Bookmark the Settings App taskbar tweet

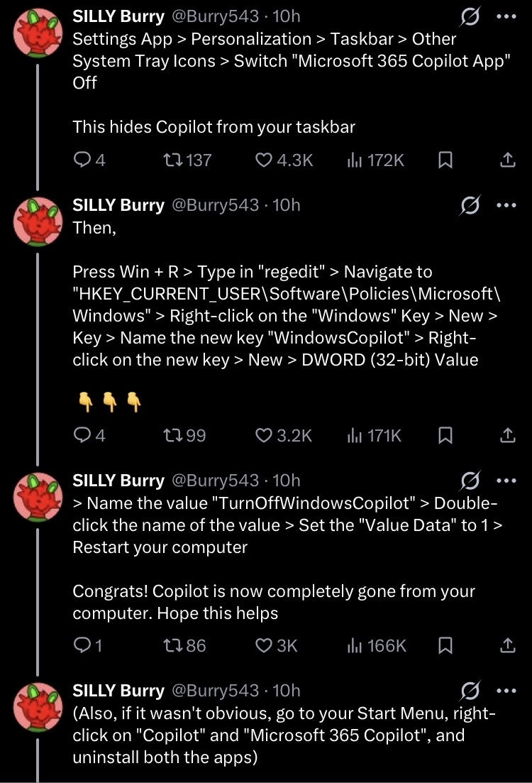(x=445, y=160)
